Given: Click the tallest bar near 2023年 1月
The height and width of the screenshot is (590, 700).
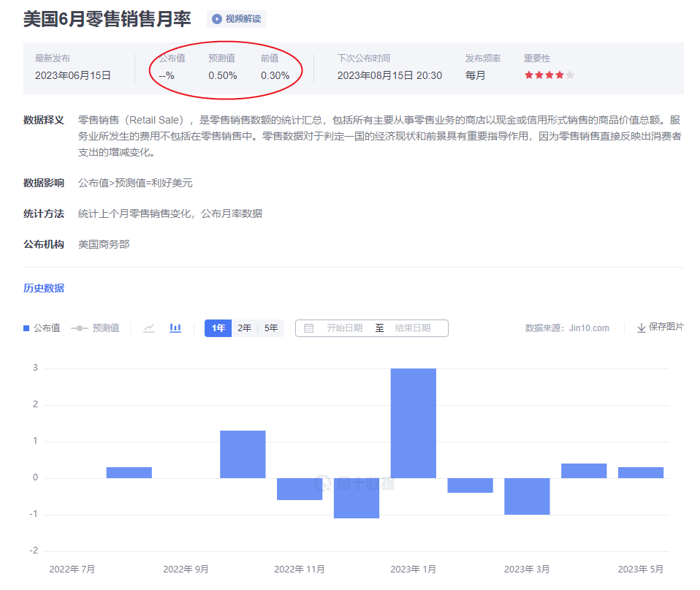Looking at the screenshot, I should pos(414,423).
